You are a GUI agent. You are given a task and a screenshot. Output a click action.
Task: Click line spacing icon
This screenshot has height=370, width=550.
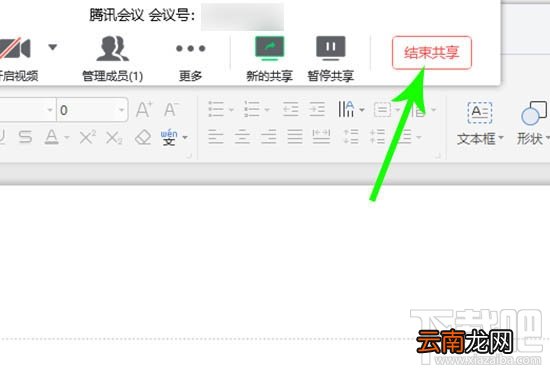(350, 137)
